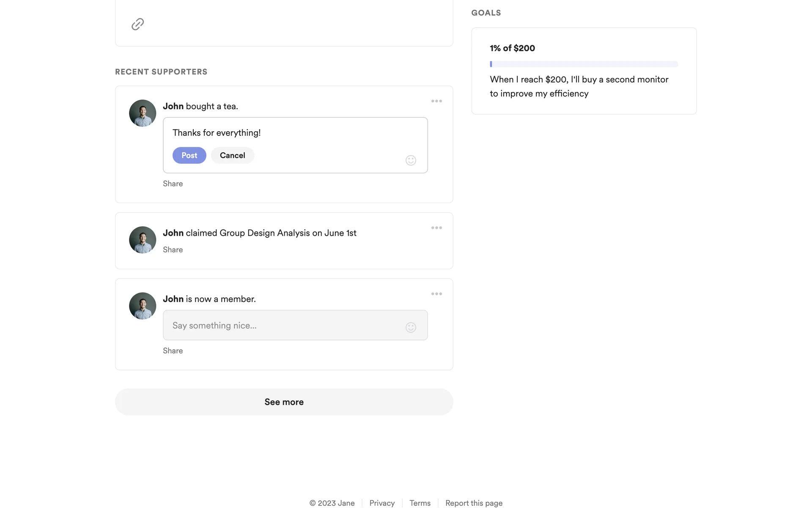812x508 pixels.
Task: Open the Terms footer link
Action: 420,503
